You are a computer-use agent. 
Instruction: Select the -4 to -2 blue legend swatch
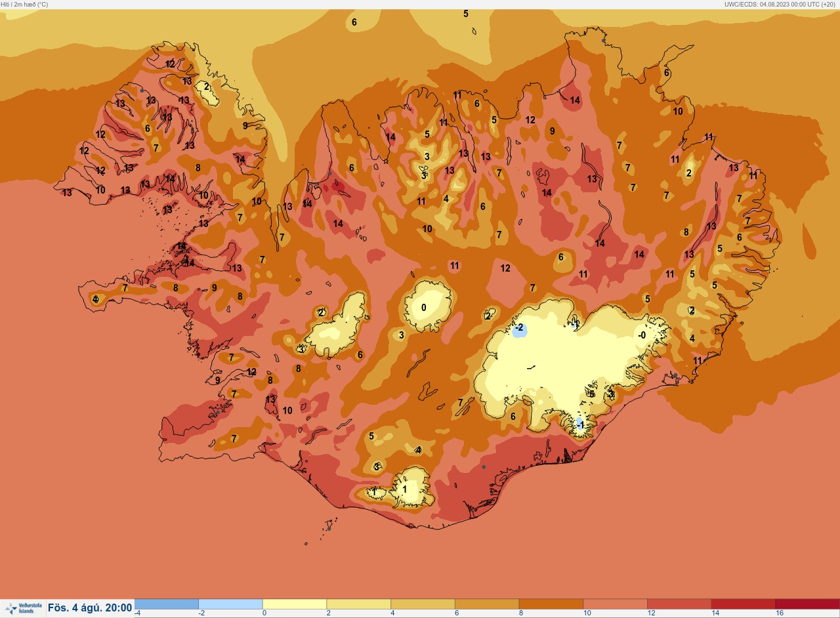[x=167, y=604]
